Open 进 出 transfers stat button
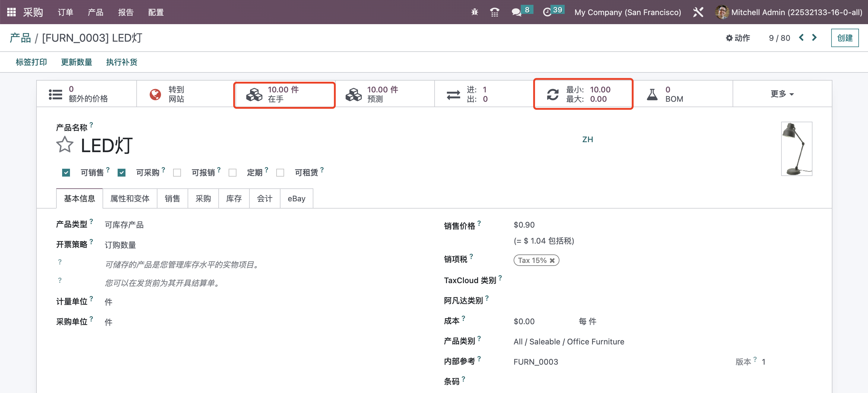This screenshot has height=393, width=868. [484, 94]
